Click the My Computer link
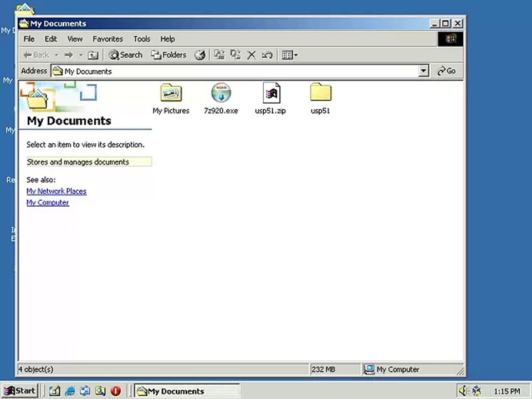The image size is (532, 399). [x=48, y=203]
